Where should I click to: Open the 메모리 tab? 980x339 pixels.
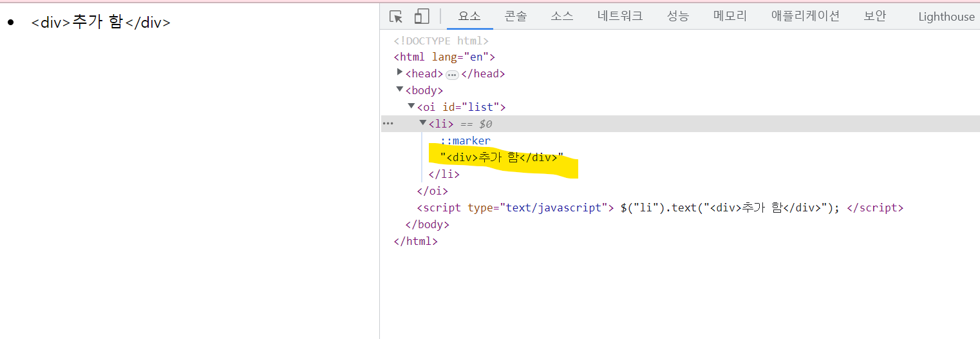click(x=730, y=16)
